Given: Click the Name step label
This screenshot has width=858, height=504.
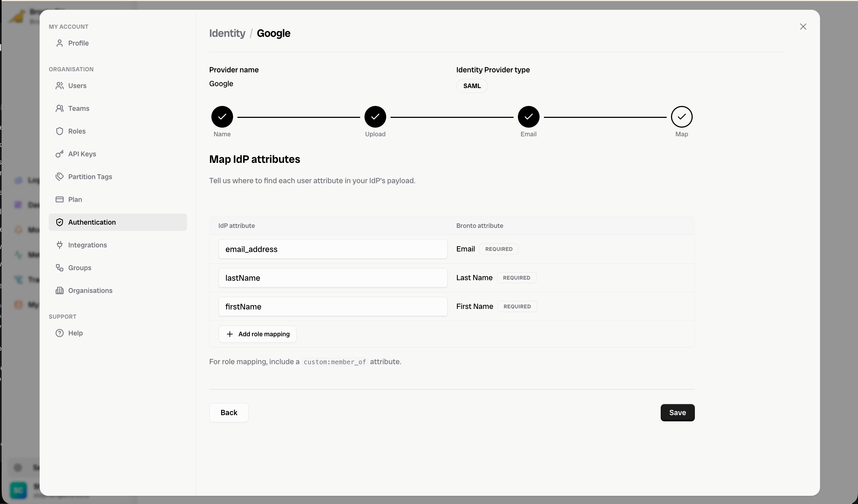Looking at the screenshot, I should coord(222,134).
